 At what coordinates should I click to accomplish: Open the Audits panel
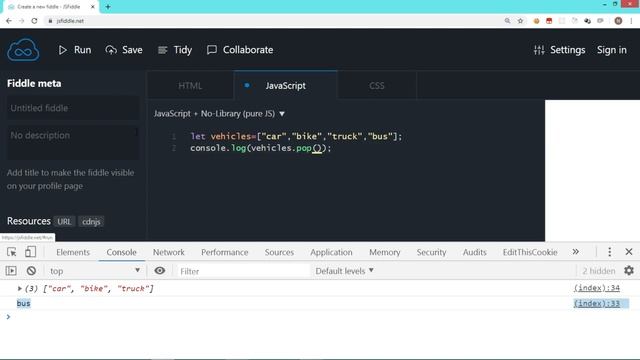click(x=474, y=252)
